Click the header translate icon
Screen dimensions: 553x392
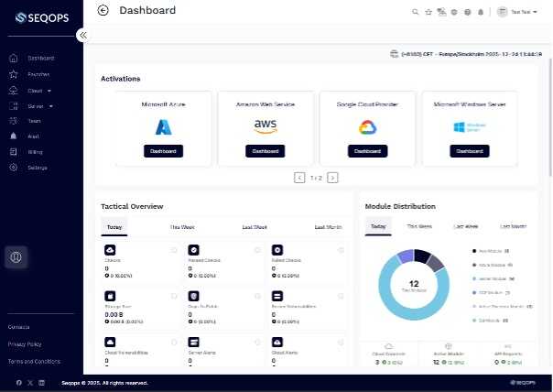pyautogui.click(x=441, y=12)
